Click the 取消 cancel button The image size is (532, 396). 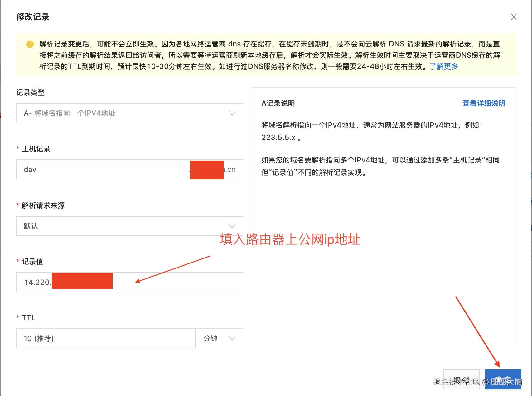tap(462, 379)
